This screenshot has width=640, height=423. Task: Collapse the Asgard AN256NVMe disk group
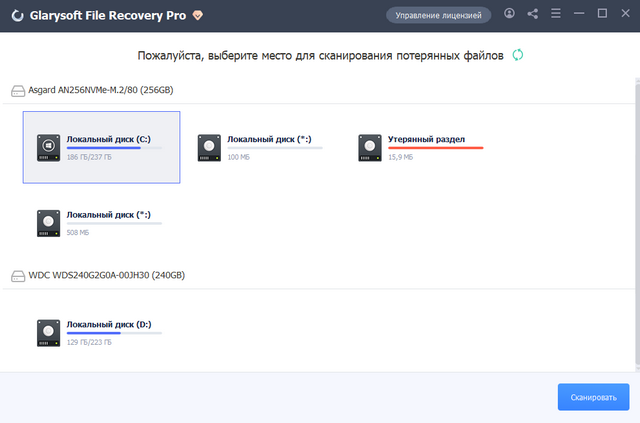(18, 90)
